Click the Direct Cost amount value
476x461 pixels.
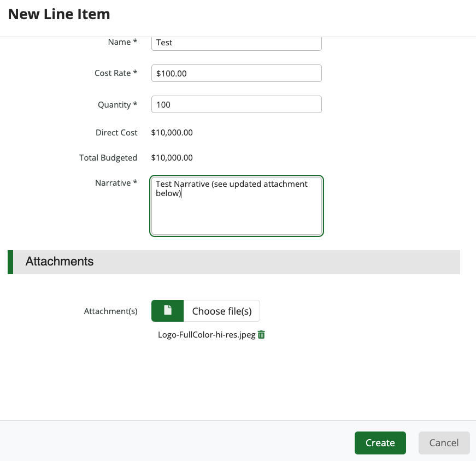(x=172, y=133)
